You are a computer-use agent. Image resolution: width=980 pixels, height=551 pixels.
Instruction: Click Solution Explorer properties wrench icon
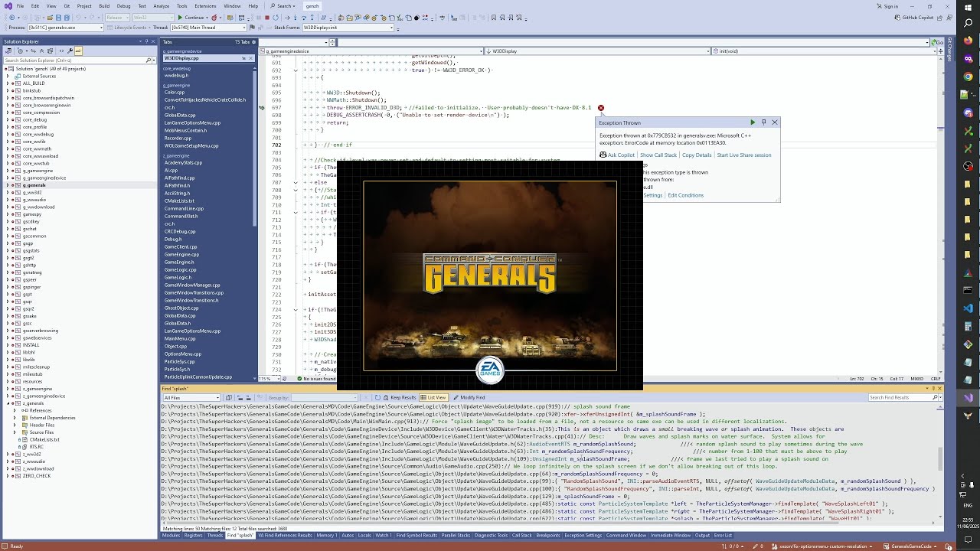pos(70,51)
